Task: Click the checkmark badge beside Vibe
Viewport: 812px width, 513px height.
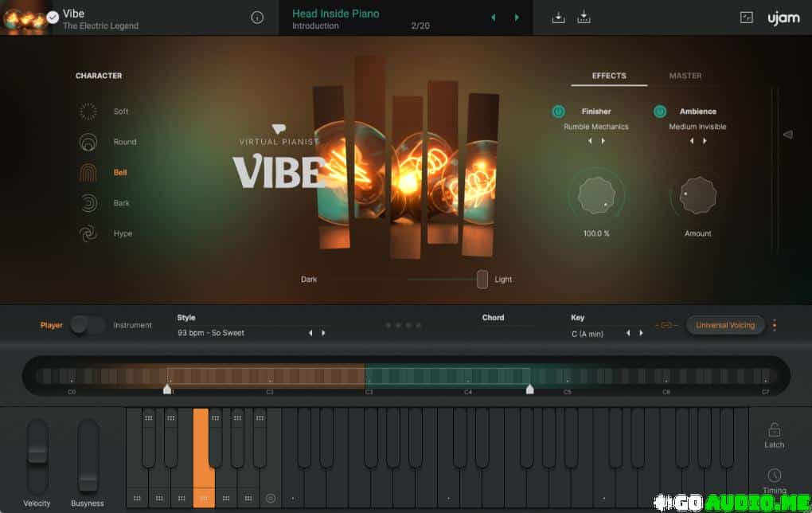Action: (53, 18)
